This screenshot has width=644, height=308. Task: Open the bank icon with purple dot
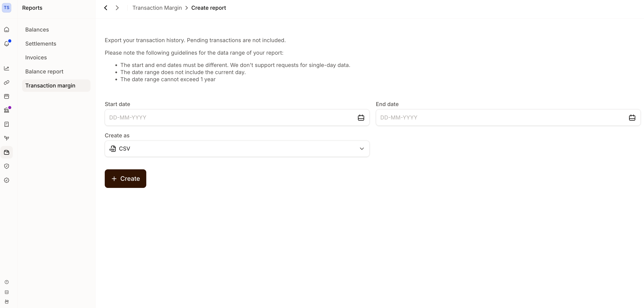pos(7,110)
